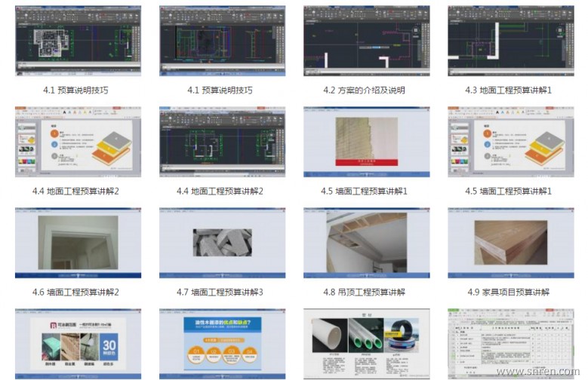The width and height of the screenshot is (588, 380).
Task: Open the 4.5 thumbnail with layered board slide
Action: pos(511,142)
